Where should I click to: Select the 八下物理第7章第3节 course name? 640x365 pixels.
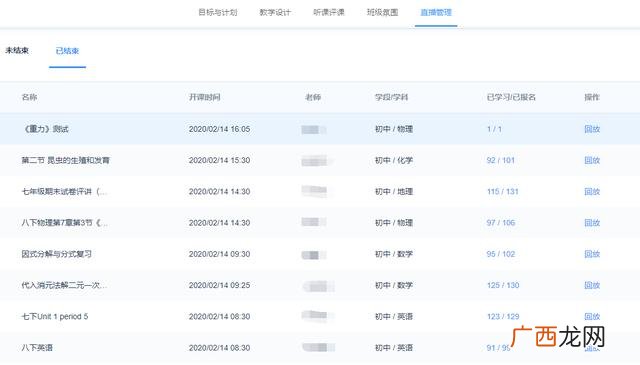[64, 223]
